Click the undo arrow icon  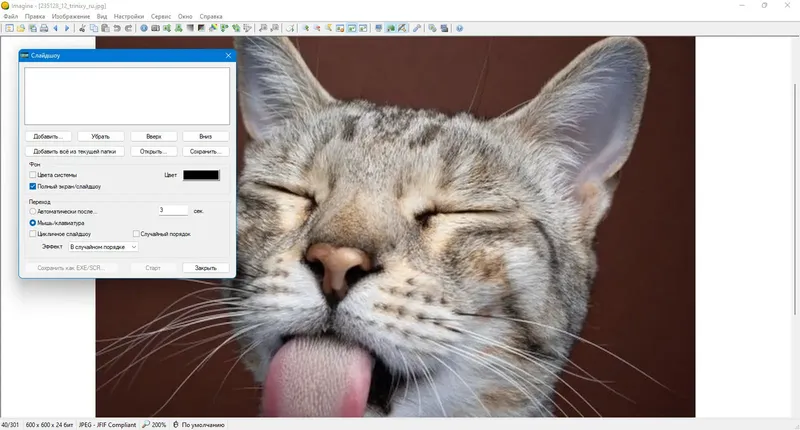(x=117, y=28)
